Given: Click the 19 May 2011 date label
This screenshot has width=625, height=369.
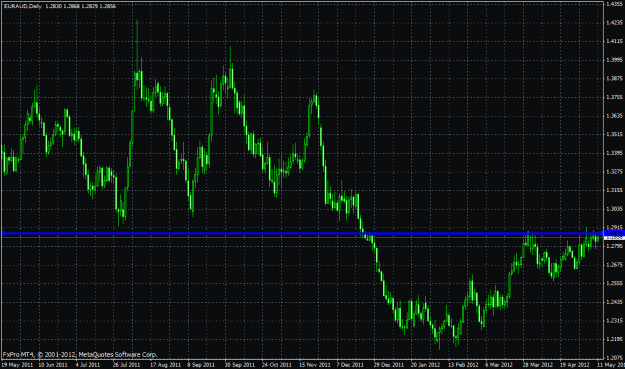Looking at the screenshot, I should pos(17,365).
